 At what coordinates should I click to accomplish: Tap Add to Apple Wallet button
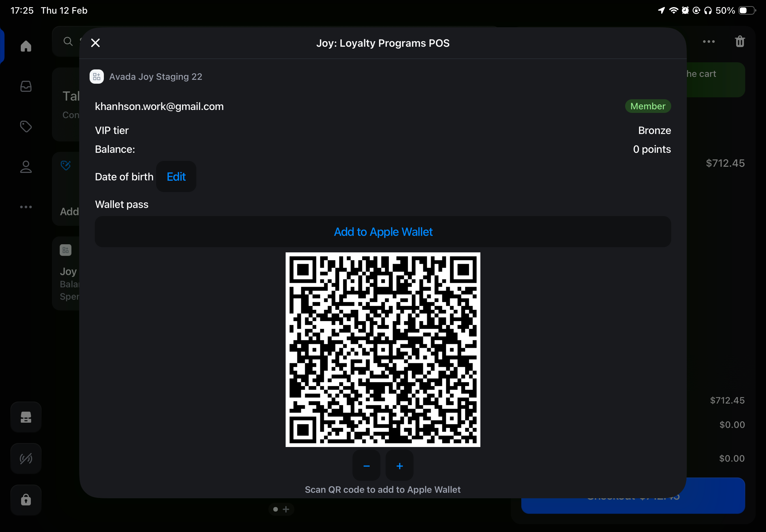coord(383,232)
